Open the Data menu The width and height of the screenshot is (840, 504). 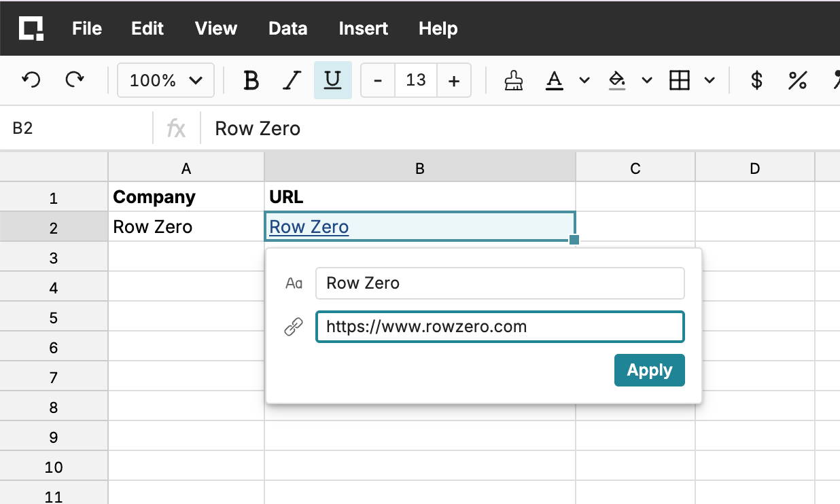[288, 29]
